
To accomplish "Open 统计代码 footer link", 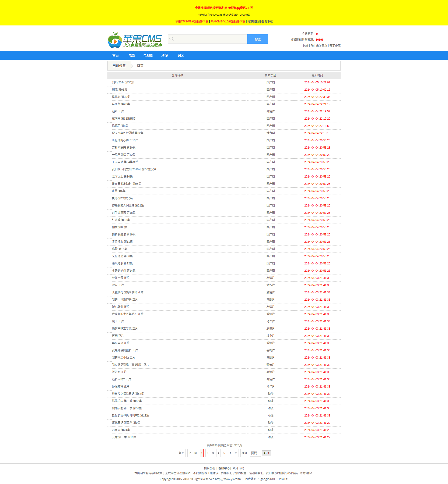I will tap(238, 468).
